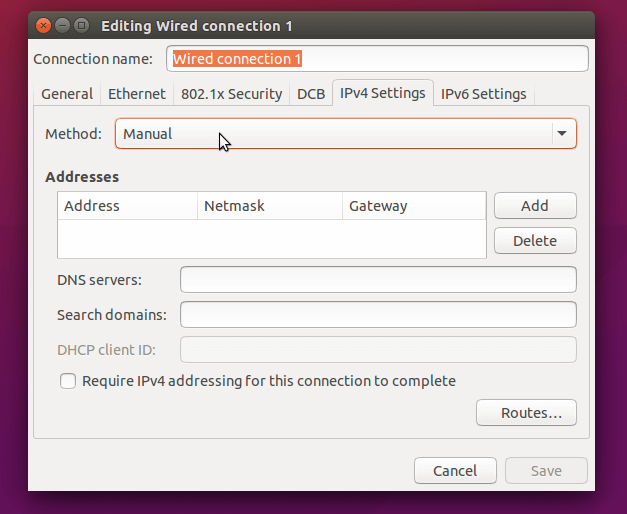Select the DCB tab
This screenshot has height=514, width=627.
point(311,94)
